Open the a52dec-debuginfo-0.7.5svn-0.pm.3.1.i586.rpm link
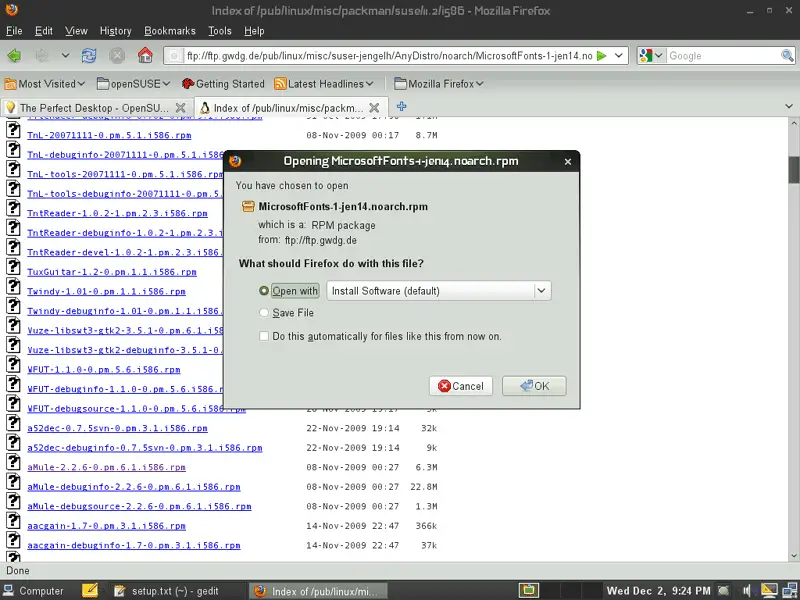 [x=145, y=447]
